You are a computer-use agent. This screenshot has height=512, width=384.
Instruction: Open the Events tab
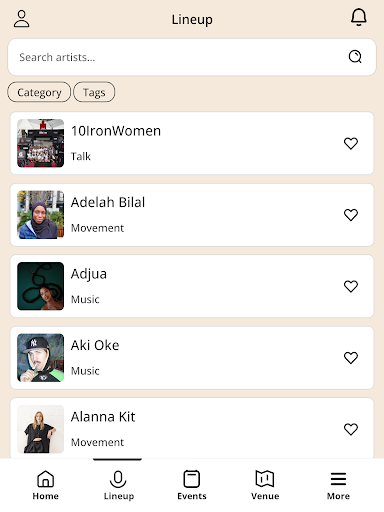(x=192, y=485)
